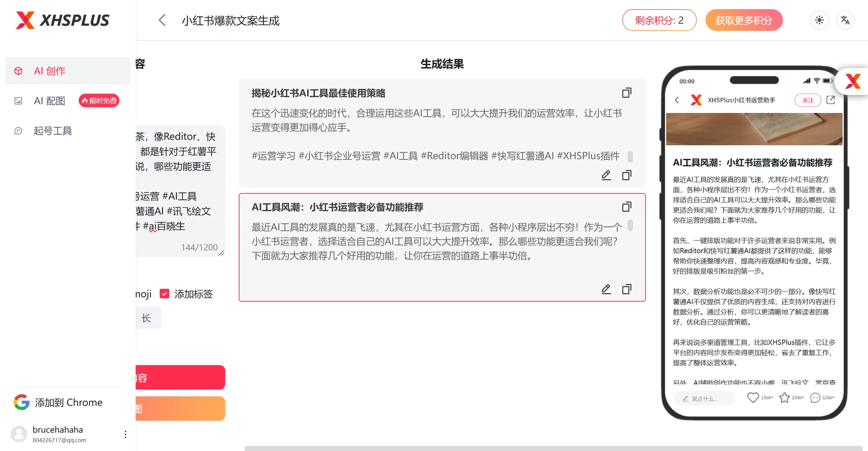
Task: Open the 剩余积分 credits display
Action: coord(659,20)
